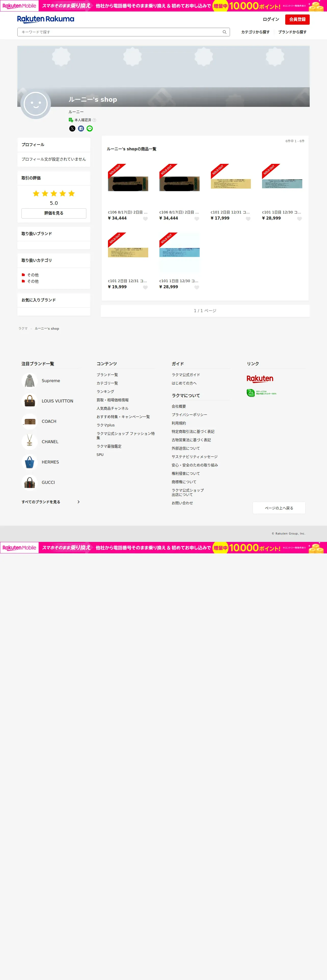Viewport: 327px width, 980px height.
Task: Share shop via Facebook icon
Action: coord(81,128)
